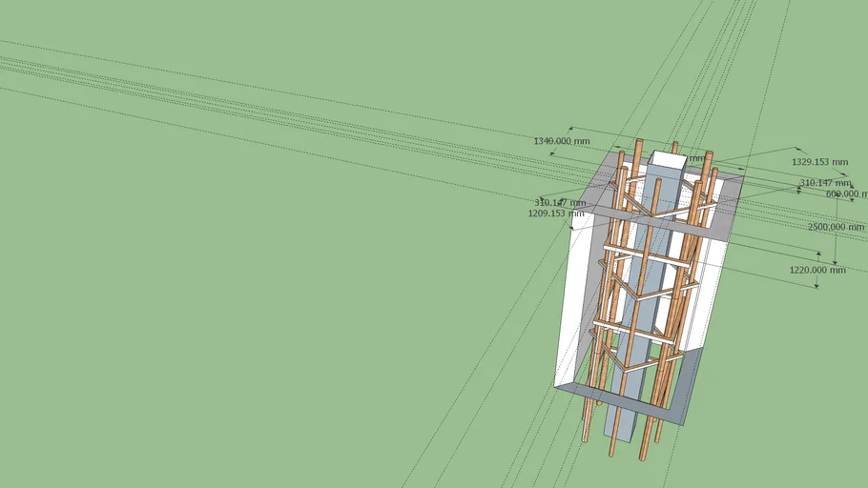Click the large white left face of the box
The image size is (868, 488).
[x=575, y=295]
